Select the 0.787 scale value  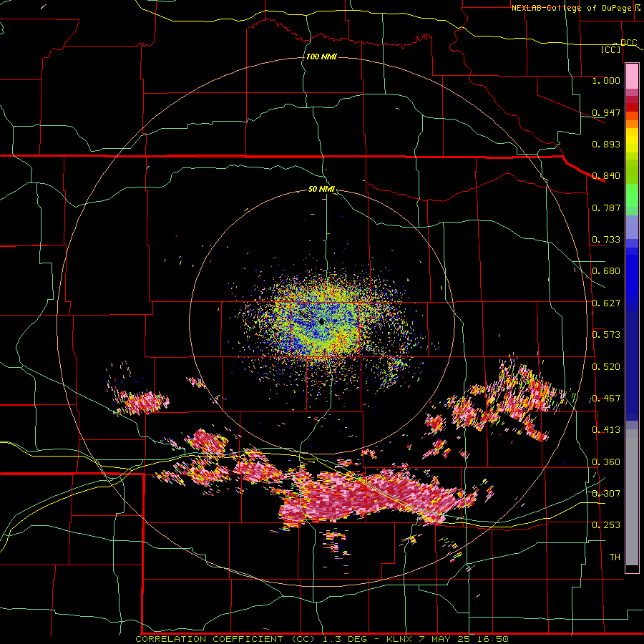point(606,208)
